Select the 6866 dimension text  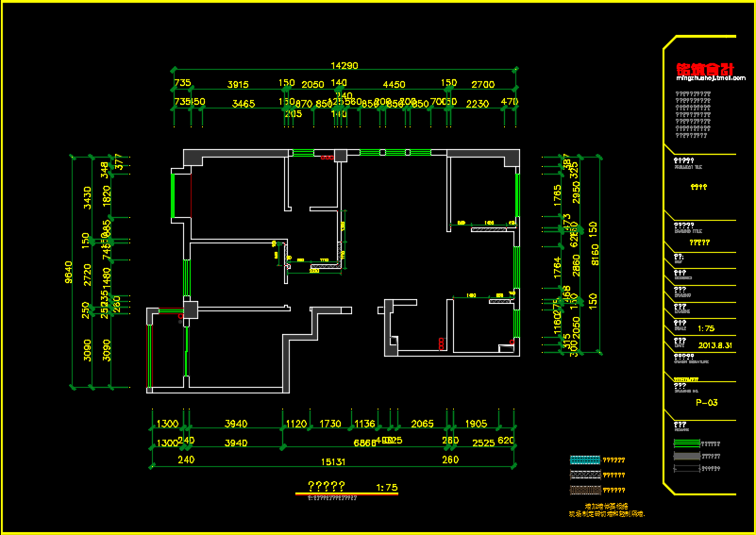pyautogui.click(x=364, y=443)
